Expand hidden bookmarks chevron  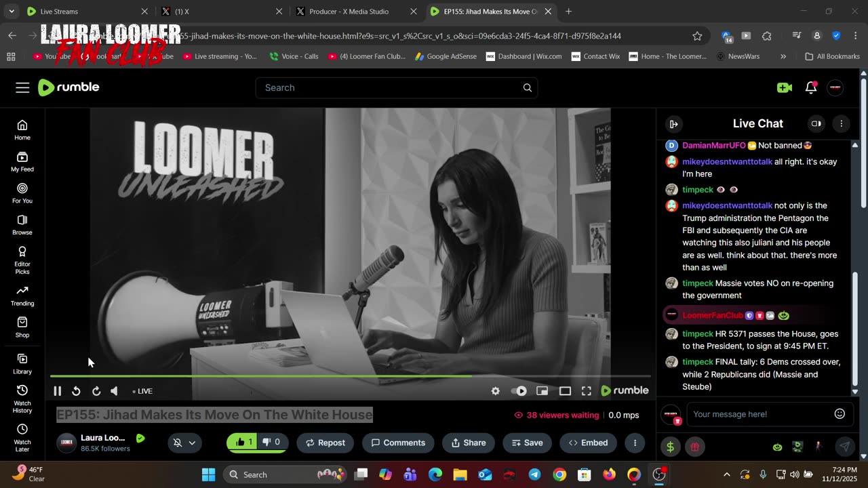[x=783, y=56]
